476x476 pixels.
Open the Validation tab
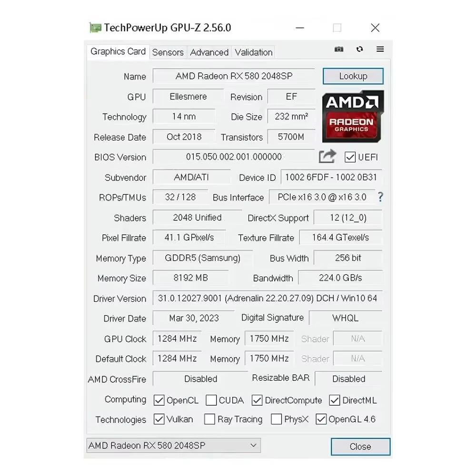253,52
